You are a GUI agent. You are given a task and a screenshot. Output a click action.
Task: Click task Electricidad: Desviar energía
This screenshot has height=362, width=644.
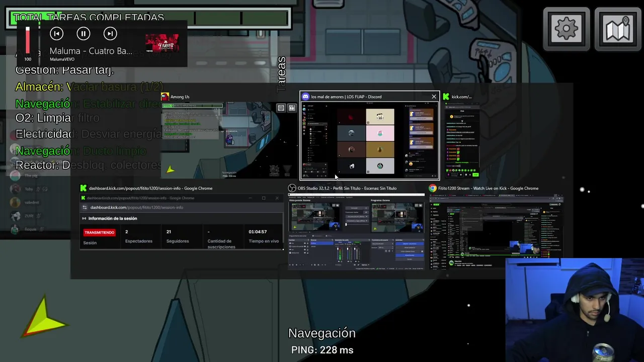coord(89,134)
